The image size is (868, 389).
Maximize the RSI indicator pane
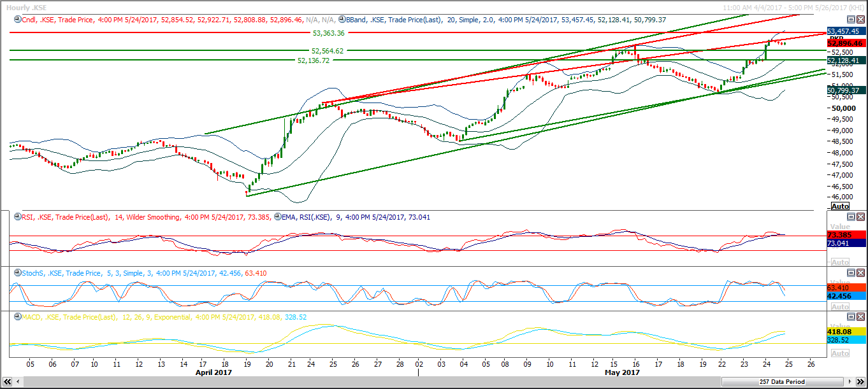851,216
